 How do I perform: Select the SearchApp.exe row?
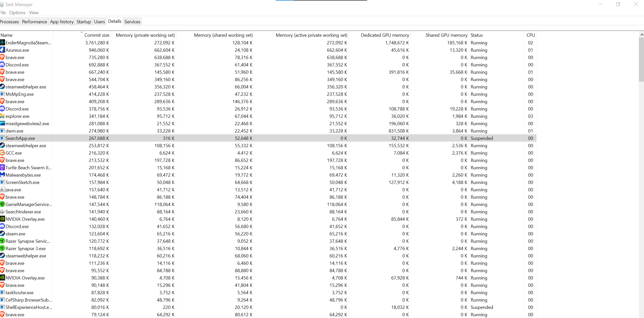point(268,138)
